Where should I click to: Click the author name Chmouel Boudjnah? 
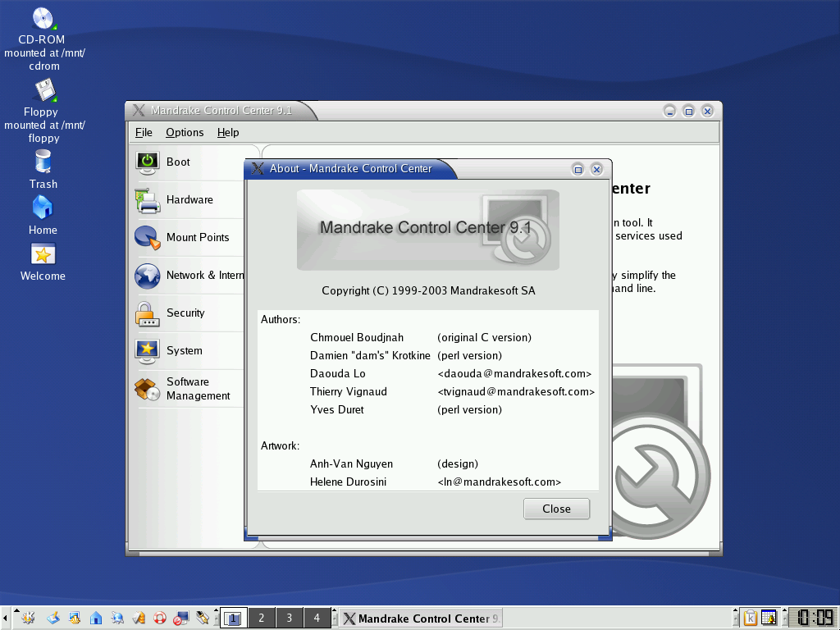click(x=357, y=337)
